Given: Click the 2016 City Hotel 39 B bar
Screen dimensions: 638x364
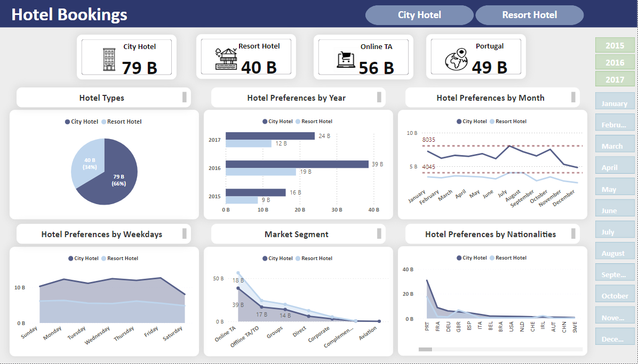Looking at the screenshot, I should pyautogui.click(x=297, y=164).
